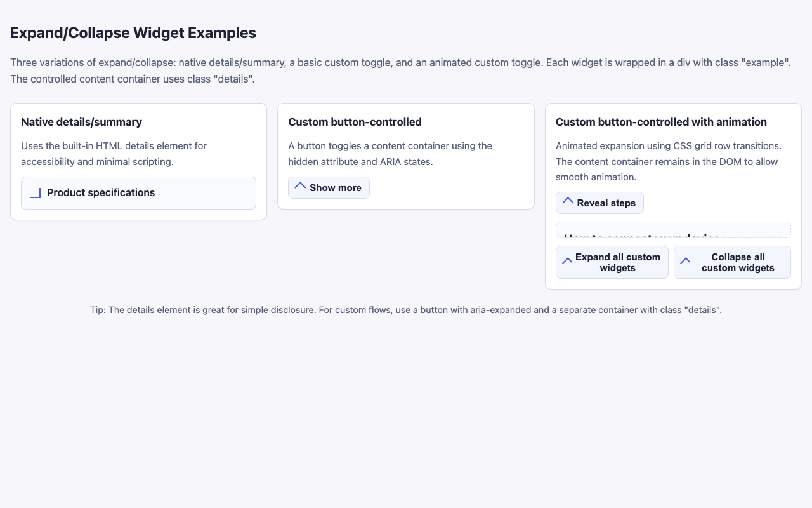Click the Show more button label text
This screenshot has width=812, height=508.
pyautogui.click(x=335, y=187)
